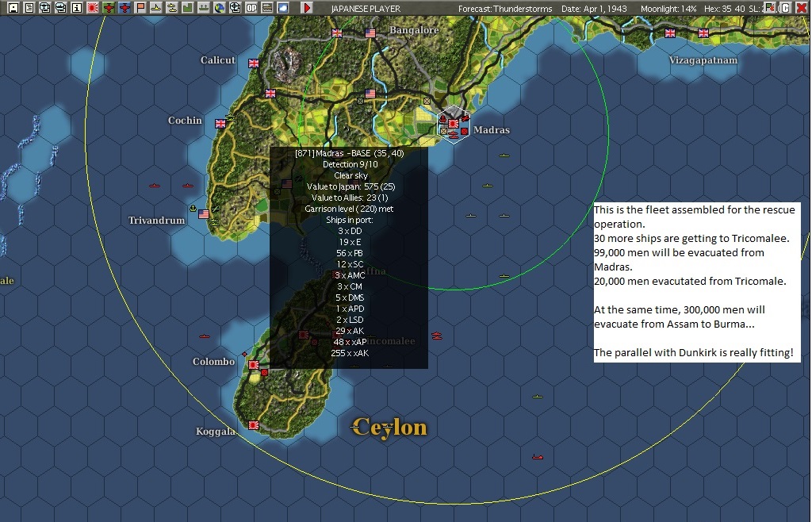Viewport: 812px width, 522px height.
Task: Click '255 x xAK' ships line
Action: click(350, 353)
